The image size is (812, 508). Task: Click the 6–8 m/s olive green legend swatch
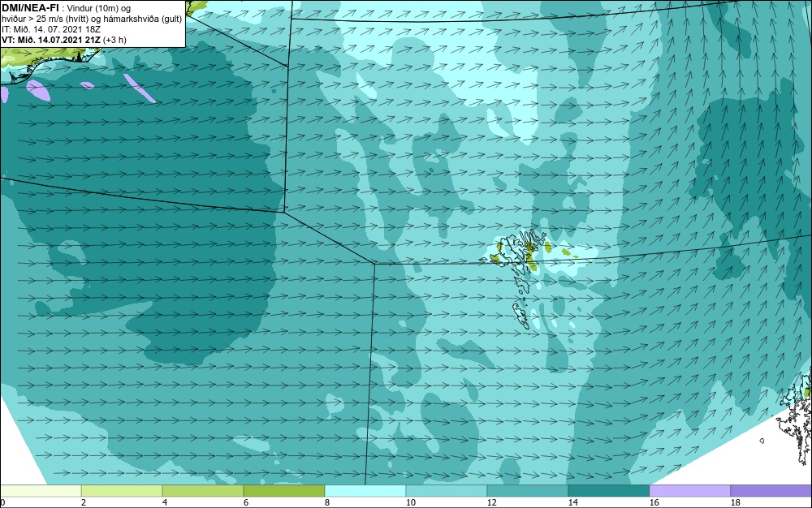tap(283, 491)
